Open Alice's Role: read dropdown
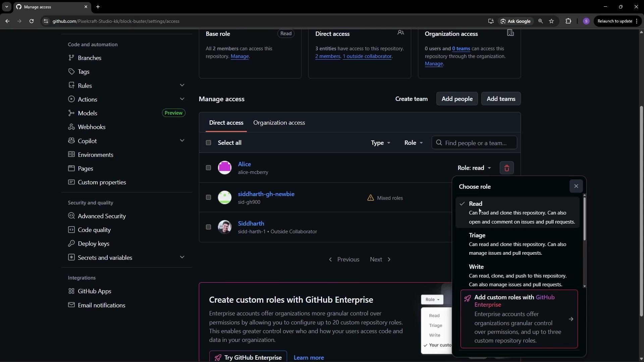 tap(474, 168)
